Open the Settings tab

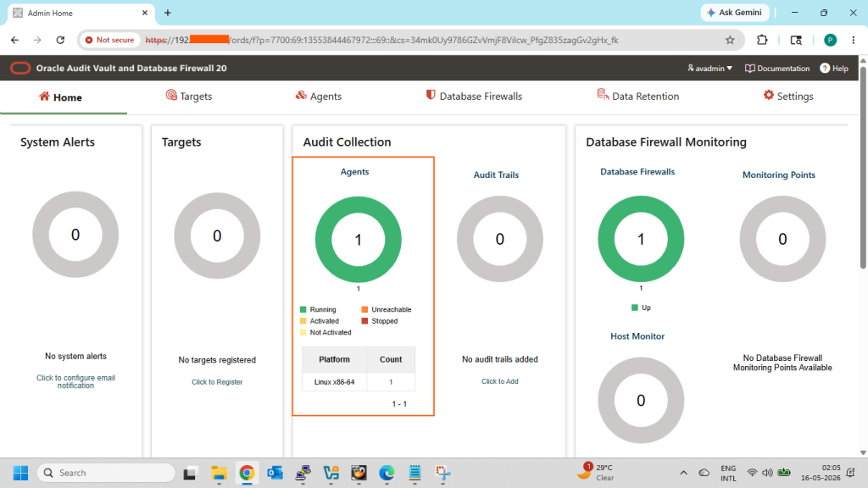pos(788,97)
